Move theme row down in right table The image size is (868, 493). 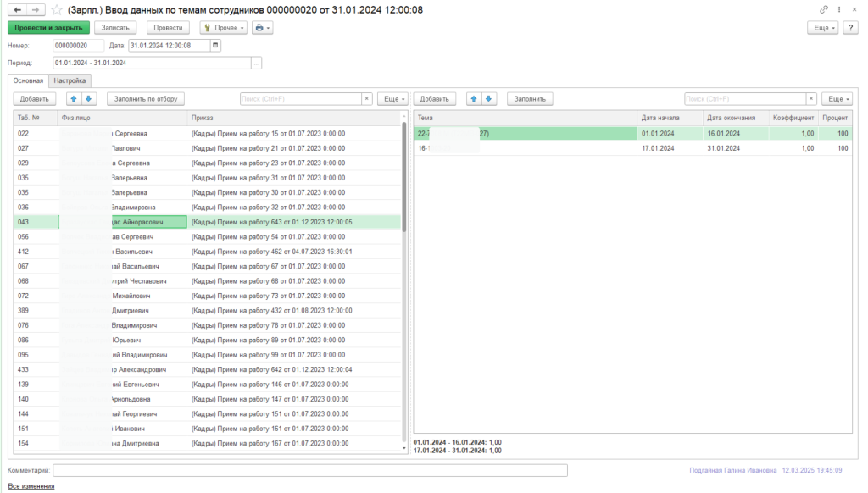(x=489, y=99)
